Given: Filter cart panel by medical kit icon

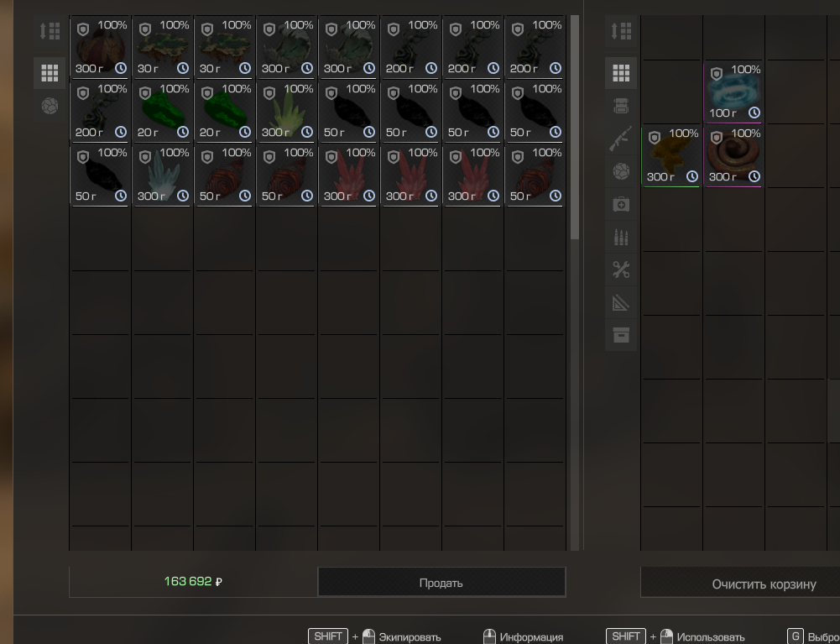Looking at the screenshot, I should click(x=621, y=204).
